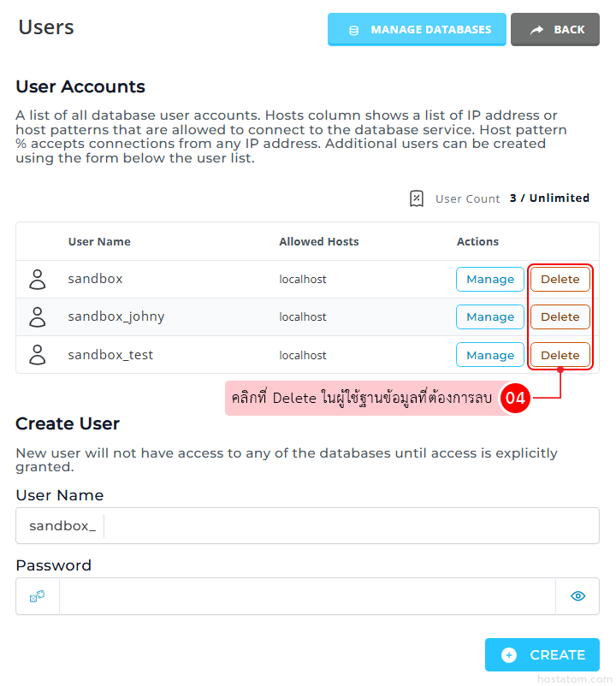The width and height of the screenshot is (616, 686).
Task: Click the User Count receipt icon
Action: coord(417,198)
